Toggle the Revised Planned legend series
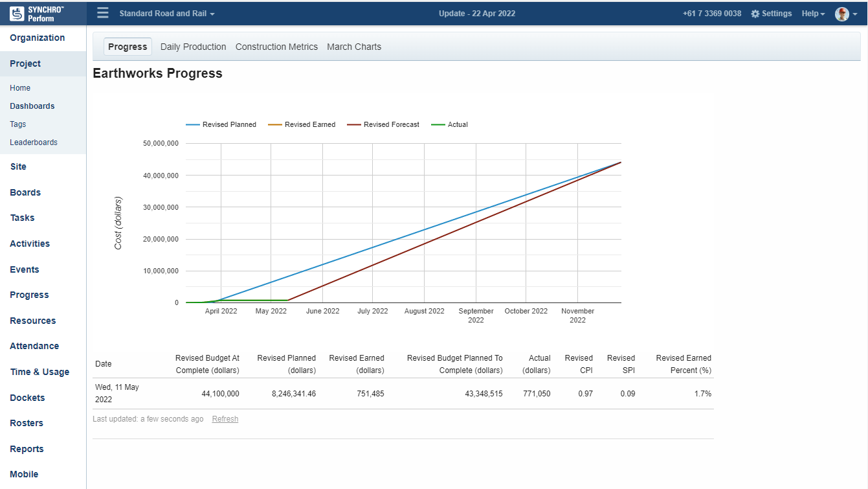This screenshot has width=868, height=489. (x=221, y=124)
